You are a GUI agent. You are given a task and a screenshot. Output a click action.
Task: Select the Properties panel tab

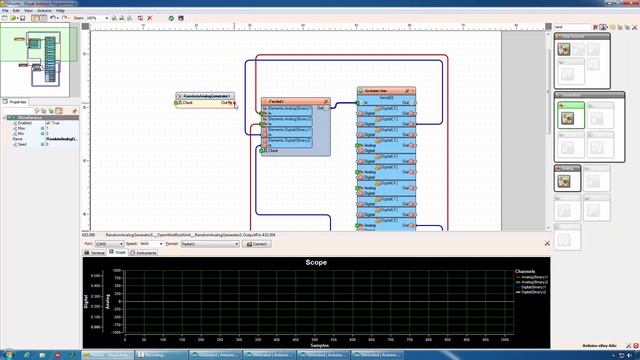coord(15,102)
